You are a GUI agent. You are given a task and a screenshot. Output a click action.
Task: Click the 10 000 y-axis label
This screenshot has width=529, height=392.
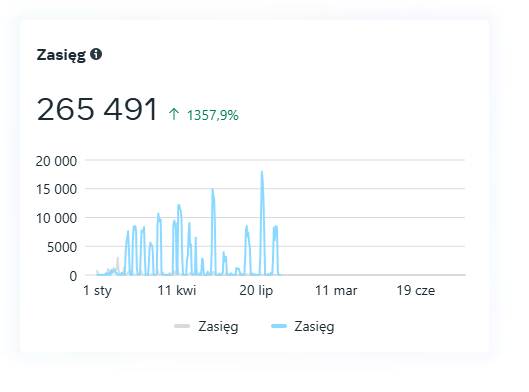[56, 219]
